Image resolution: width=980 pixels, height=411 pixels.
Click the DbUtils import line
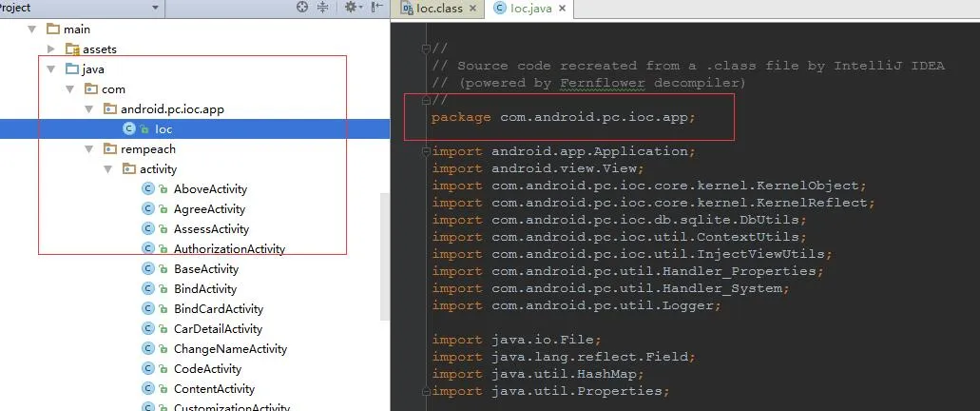(x=620, y=220)
